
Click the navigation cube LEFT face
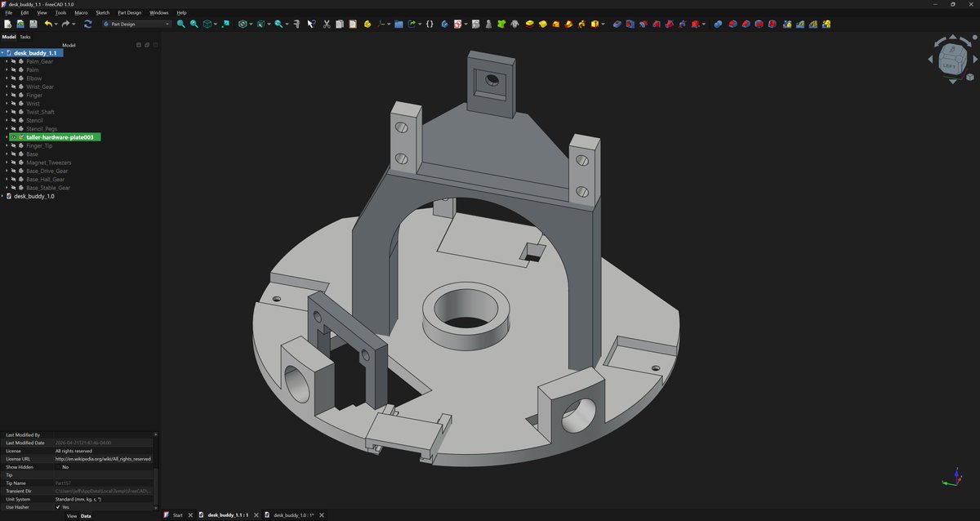(x=949, y=65)
